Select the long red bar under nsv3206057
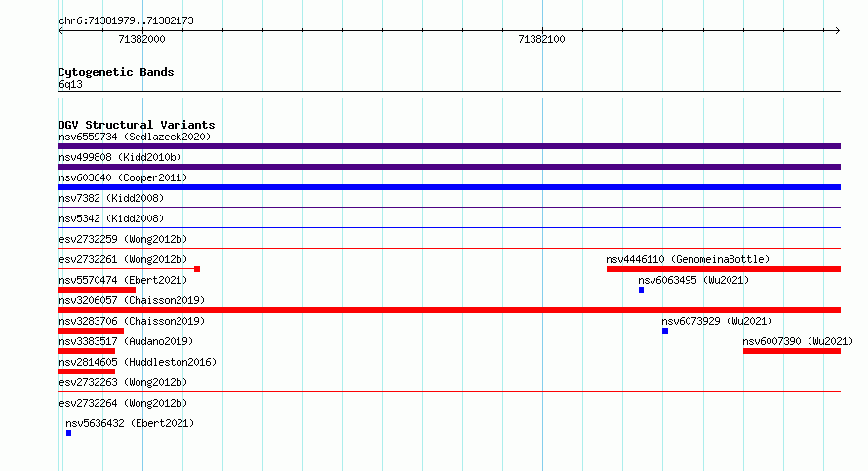The image size is (868, 471). tap(449, 310)
